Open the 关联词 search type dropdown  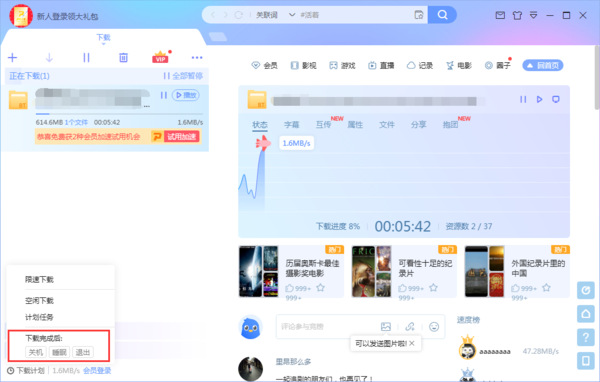pos(275,15)
